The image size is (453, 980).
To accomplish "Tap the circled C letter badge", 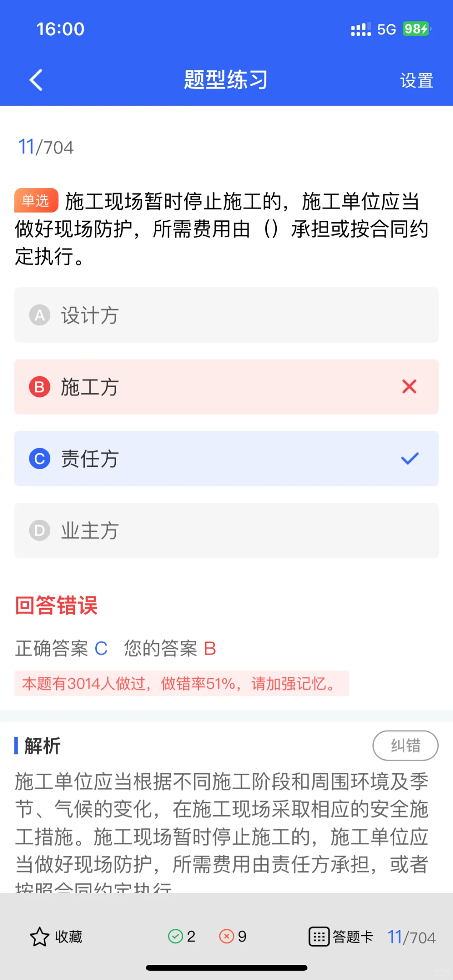I will pos(39,458).
